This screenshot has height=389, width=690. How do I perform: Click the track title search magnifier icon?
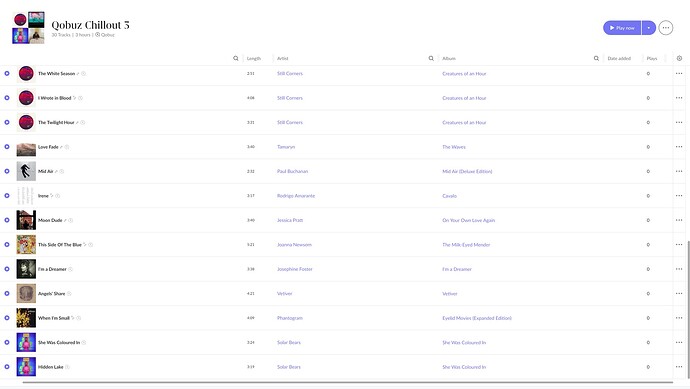coord(236,58)
